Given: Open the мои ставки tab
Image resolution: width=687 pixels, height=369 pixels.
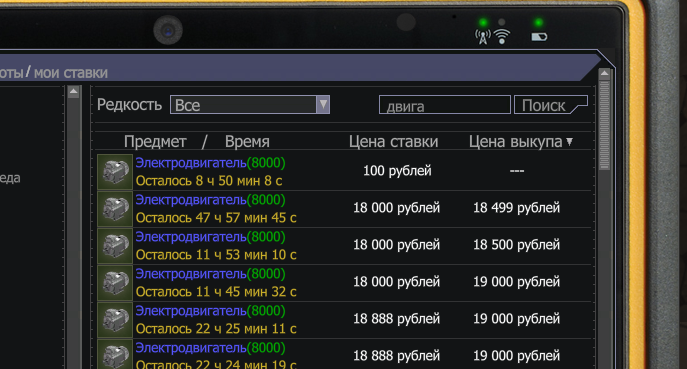Looking at the screenshot, I should coord(71,72).
